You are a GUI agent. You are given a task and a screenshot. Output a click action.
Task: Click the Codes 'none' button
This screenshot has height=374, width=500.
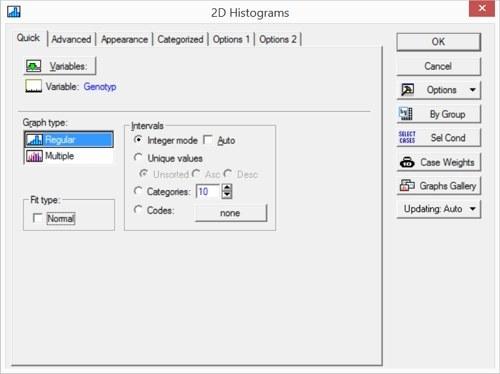pyautogui.click(x=231, y=213)
